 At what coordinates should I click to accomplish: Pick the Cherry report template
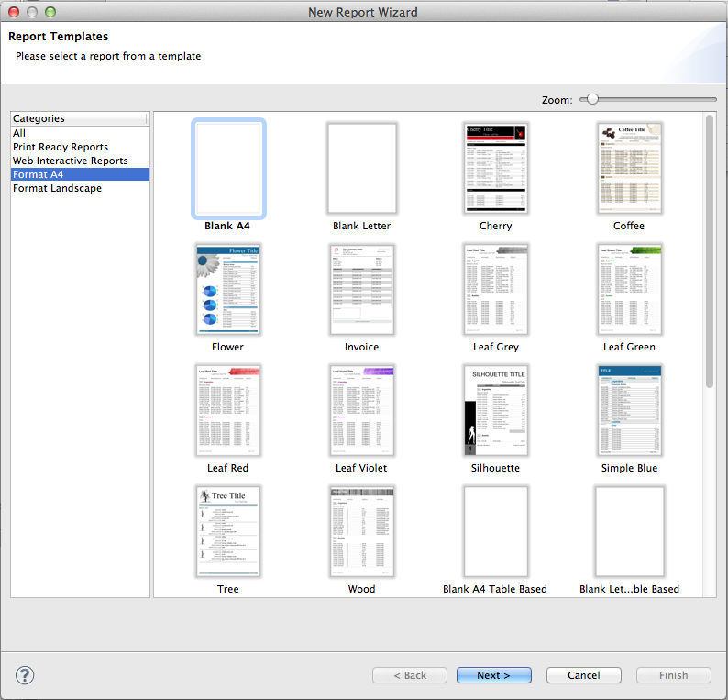(x=495, y=168)
